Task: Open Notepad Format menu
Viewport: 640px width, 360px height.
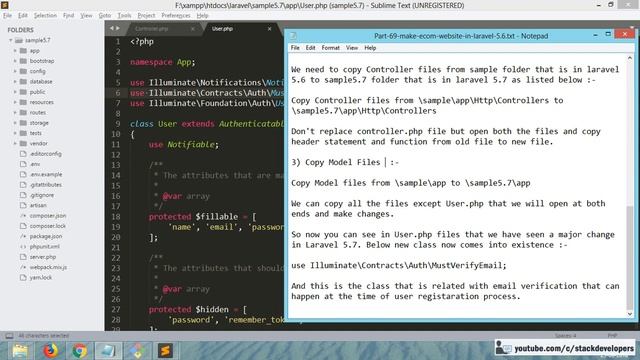Action: tap(331, 48)
